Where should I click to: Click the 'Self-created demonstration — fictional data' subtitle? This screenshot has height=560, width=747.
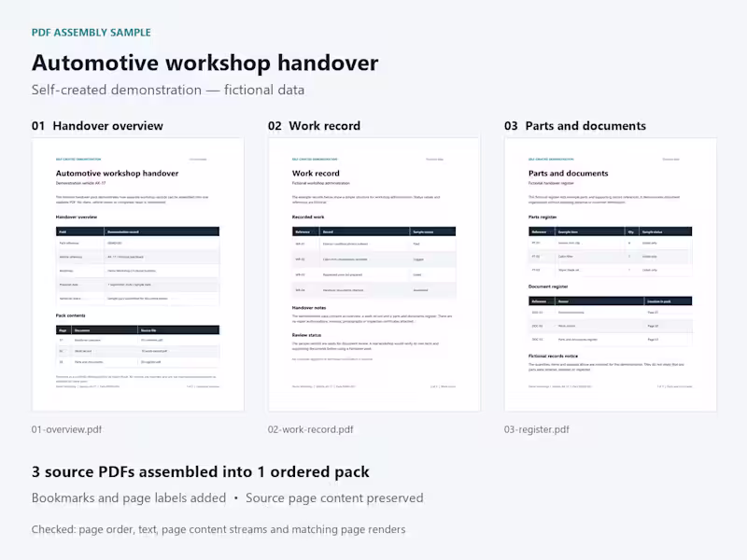point(168,90)
